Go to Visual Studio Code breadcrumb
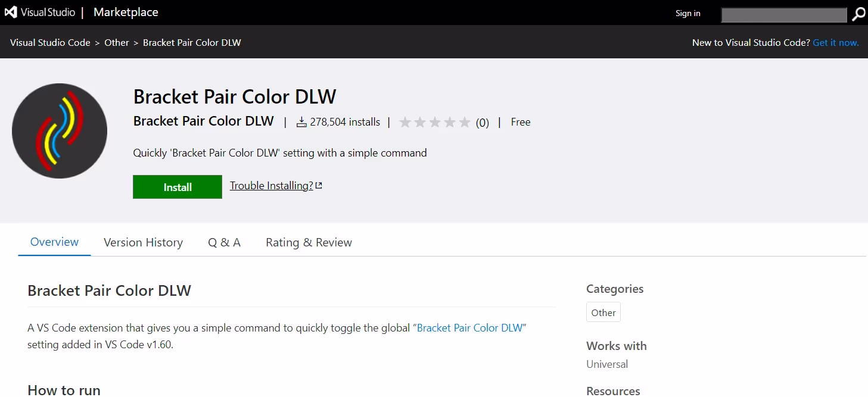Screen dimensions: 868x397 [x=50, y=42]
